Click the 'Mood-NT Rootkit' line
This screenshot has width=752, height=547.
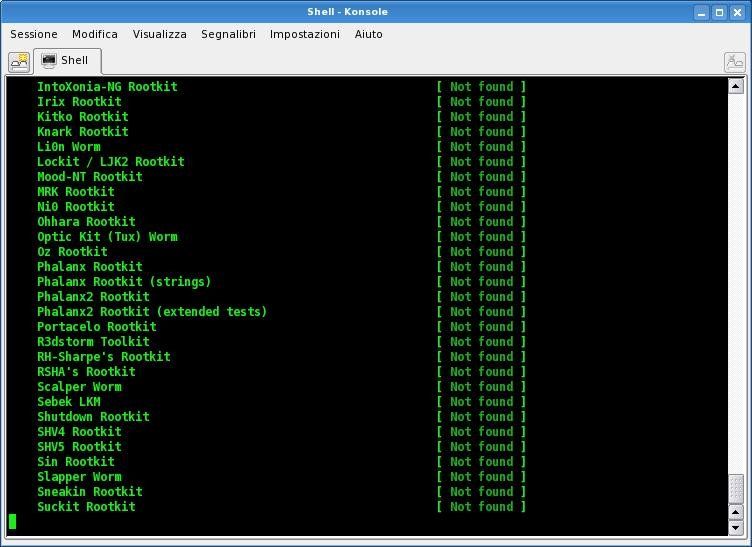(90, 176)
